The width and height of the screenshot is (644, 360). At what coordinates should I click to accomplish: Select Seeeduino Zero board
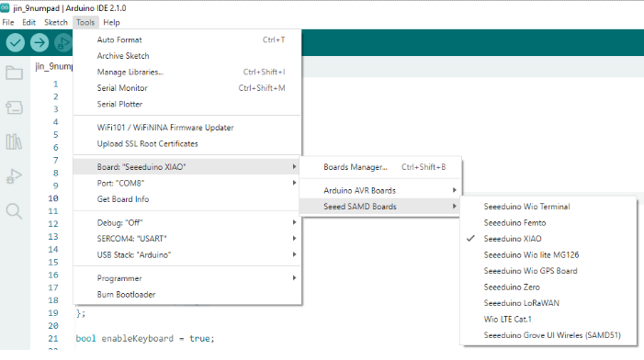tap(548, 287)
